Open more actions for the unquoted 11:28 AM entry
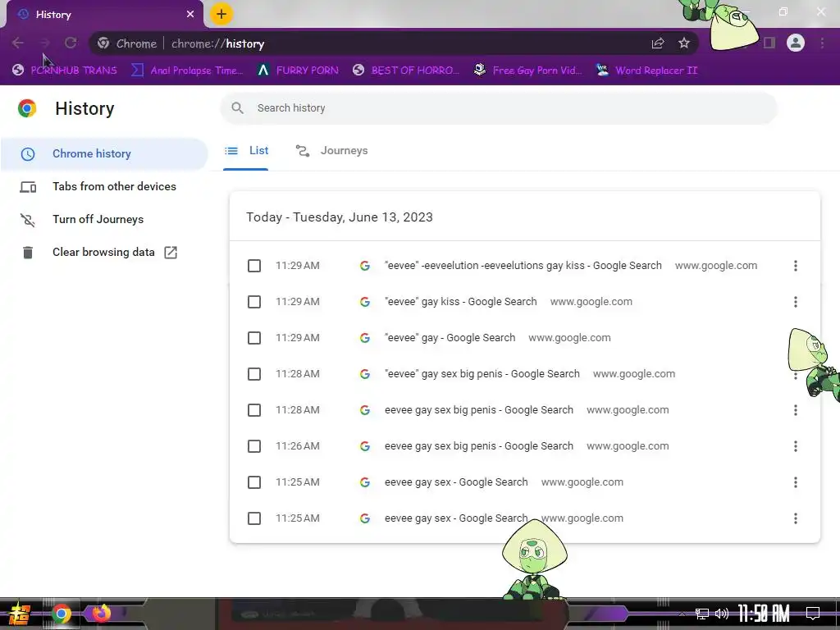The height and width of the screenshot is (630, 840). (x=796, y=410)
